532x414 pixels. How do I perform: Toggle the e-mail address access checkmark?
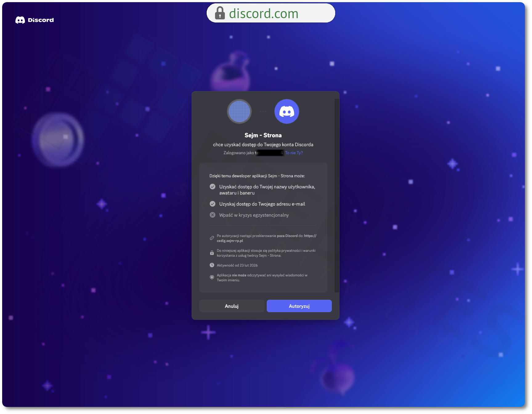[212, 203]
